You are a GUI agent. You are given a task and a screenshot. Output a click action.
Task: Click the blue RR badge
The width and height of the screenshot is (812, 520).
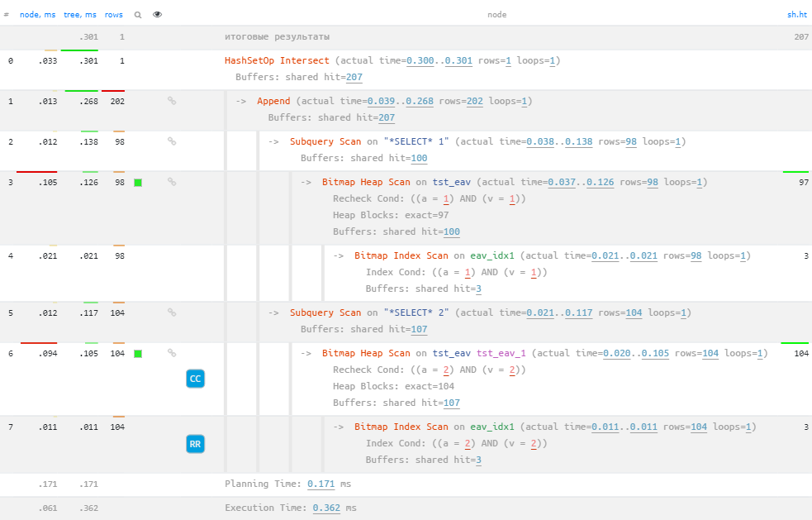195,444
